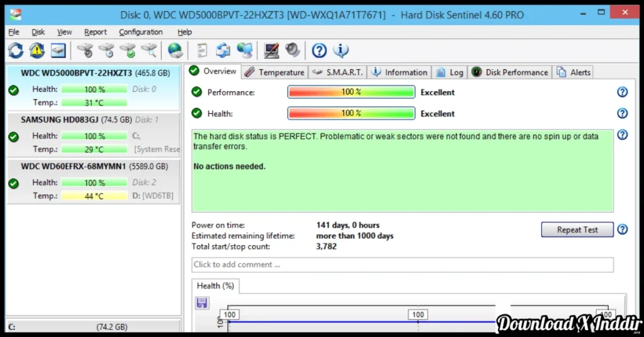Click 'more than 1000 days' lifetime value
Screen dimensions: 644x337
[x=355, y=236]
